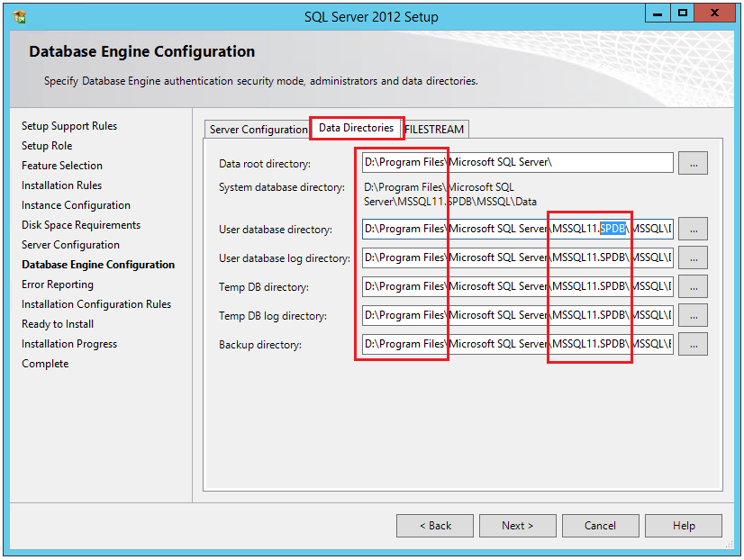Click the SQL Server 2012 Setup title text
744x560 pixels.
point(371,17)
